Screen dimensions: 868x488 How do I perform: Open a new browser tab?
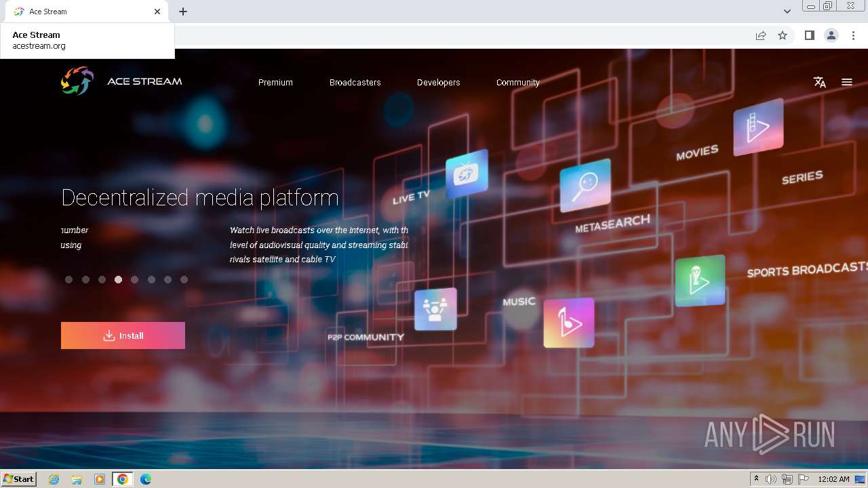tap(183, 12)
